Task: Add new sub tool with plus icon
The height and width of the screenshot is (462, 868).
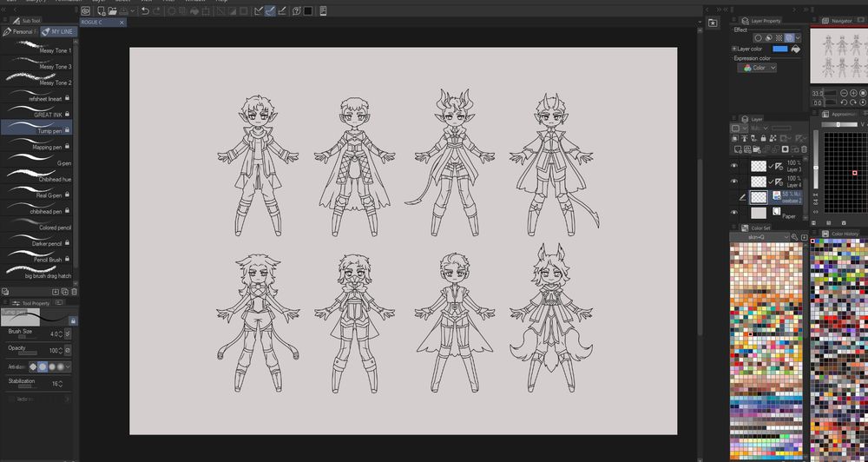Action: pos(56,292)
